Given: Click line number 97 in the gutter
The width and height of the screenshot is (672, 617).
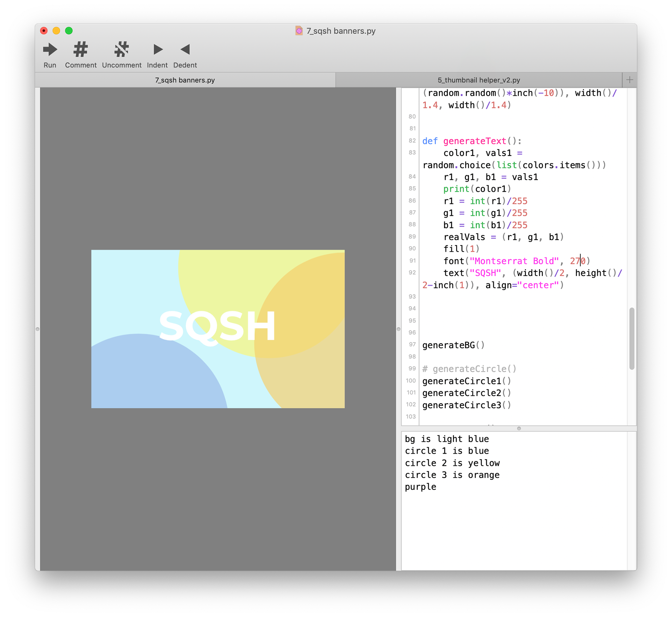Looking at the screenshot, I should point(412,345).
